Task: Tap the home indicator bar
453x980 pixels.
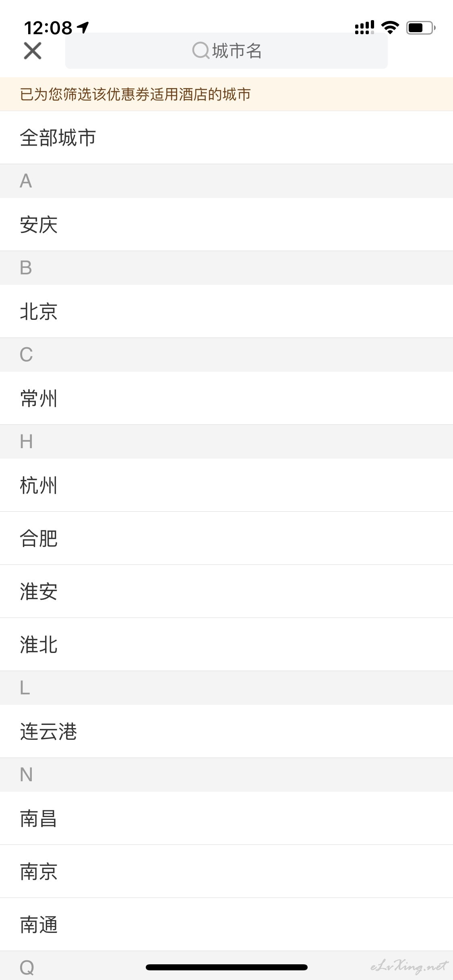Action: pos(227,967)
